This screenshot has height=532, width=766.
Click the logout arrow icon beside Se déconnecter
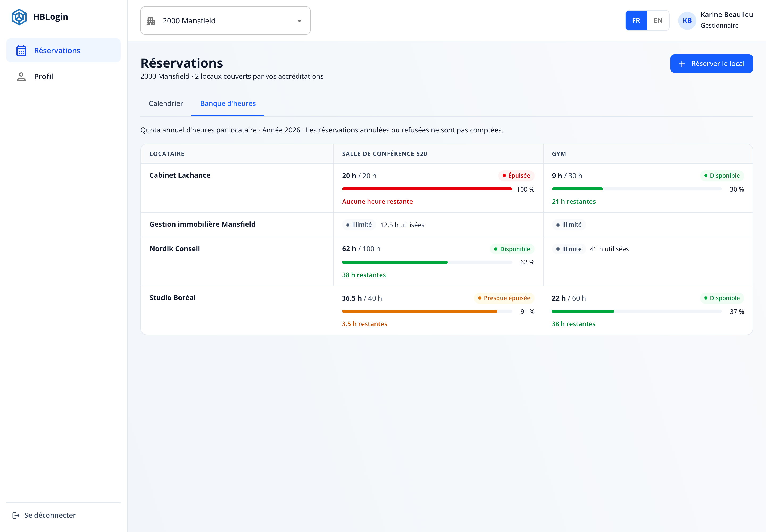16,515
